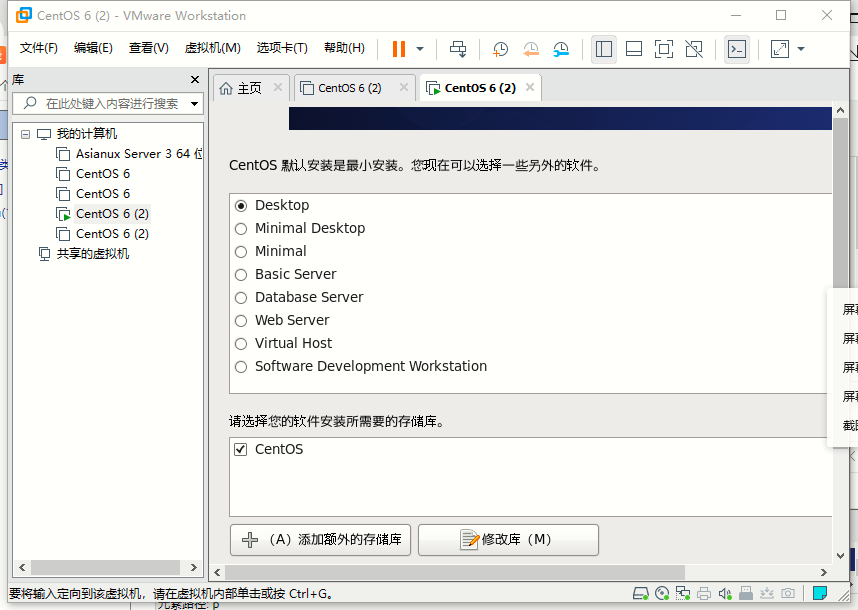Open the 查看(V) menu
858x610 pixels.
pos(148,48)
